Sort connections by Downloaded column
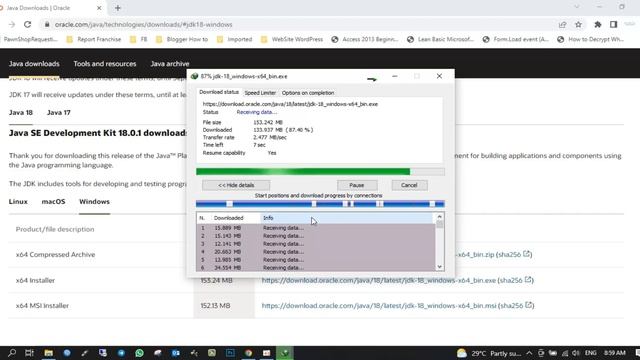Viewport: 640px width, 360px height. (235, 218)
